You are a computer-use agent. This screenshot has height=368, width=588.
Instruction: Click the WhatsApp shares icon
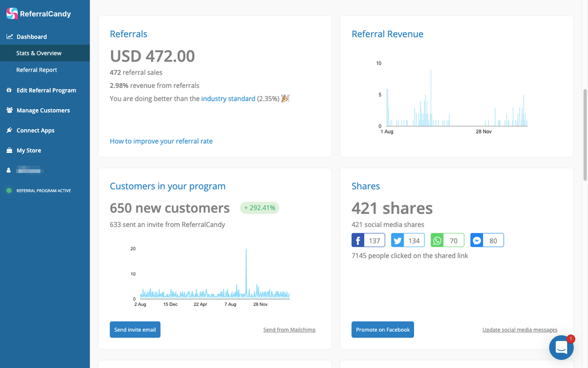[x=437, y=240]
